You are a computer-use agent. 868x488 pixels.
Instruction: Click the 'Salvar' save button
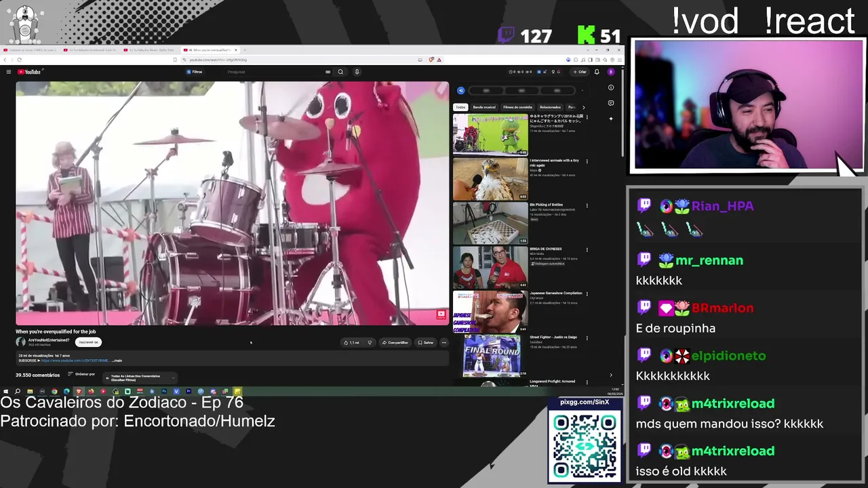425,342
